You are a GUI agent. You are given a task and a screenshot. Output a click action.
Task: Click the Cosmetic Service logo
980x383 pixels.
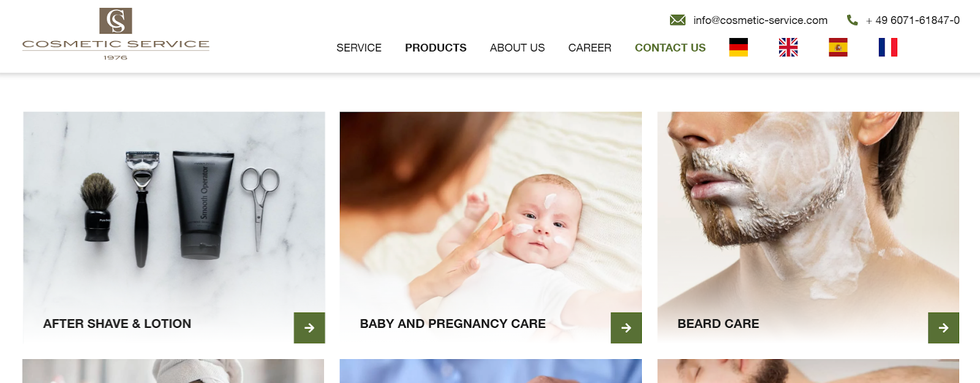[116, 34]
